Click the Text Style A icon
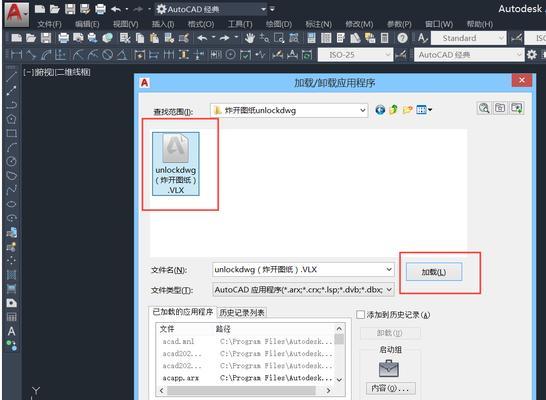 pyautogui.click(x=422, y=38)
